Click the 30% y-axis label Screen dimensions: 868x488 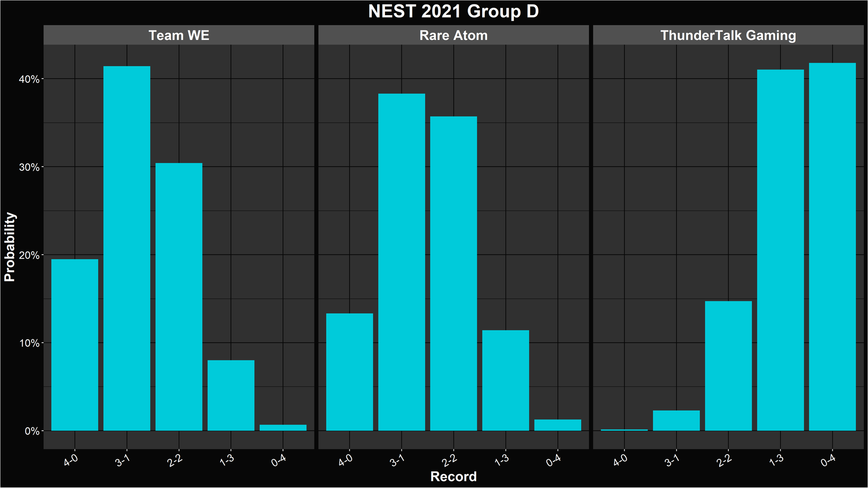coord(29,167)
